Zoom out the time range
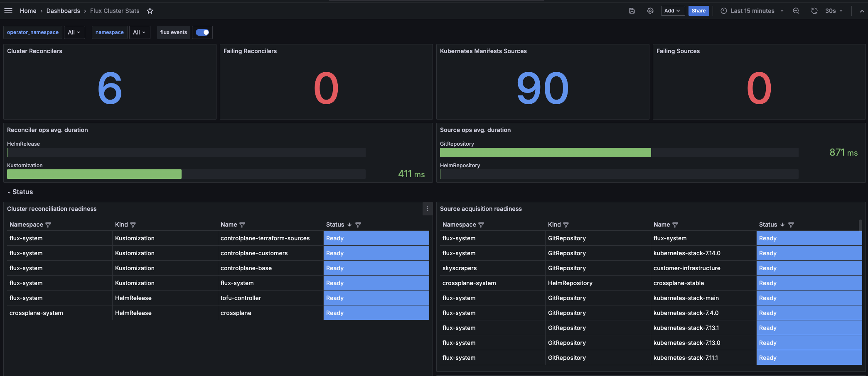Viewport: 868px width, 376px height. point(796,10)
